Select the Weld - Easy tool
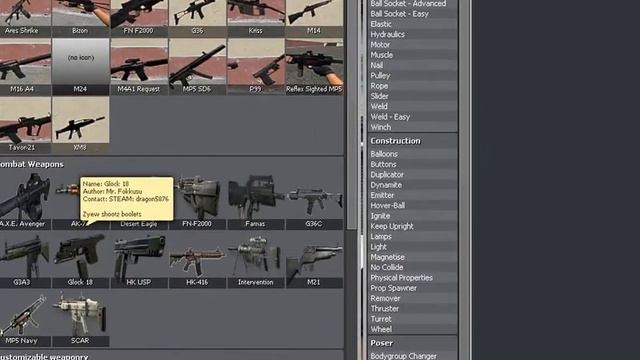 [x=412, y=117]
